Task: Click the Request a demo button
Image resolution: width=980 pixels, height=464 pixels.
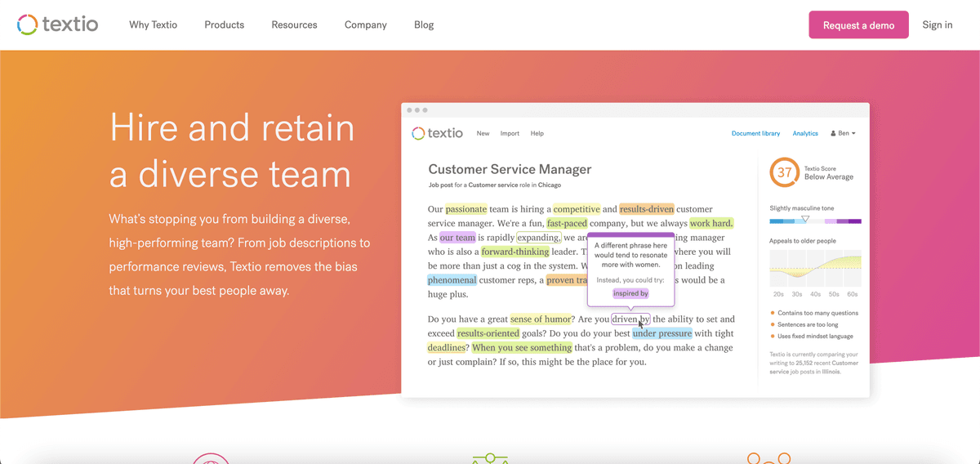Action: pos(858,25)
